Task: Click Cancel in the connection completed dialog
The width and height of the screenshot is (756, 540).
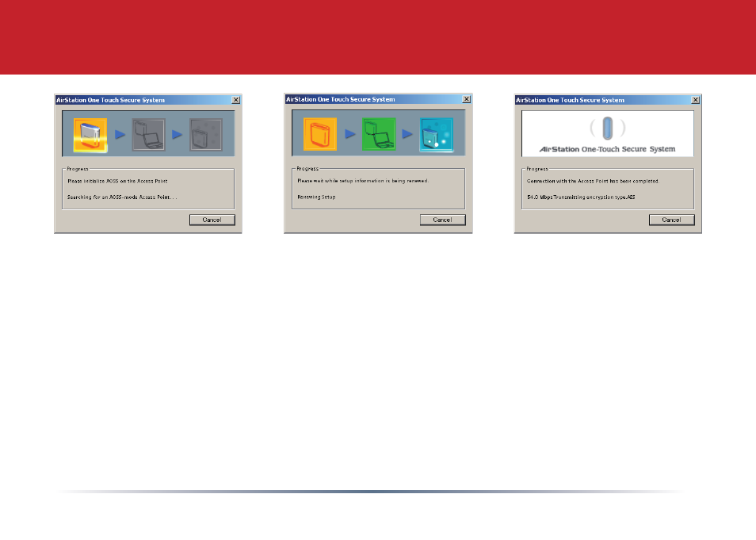Action: click(x=672, y=220)
